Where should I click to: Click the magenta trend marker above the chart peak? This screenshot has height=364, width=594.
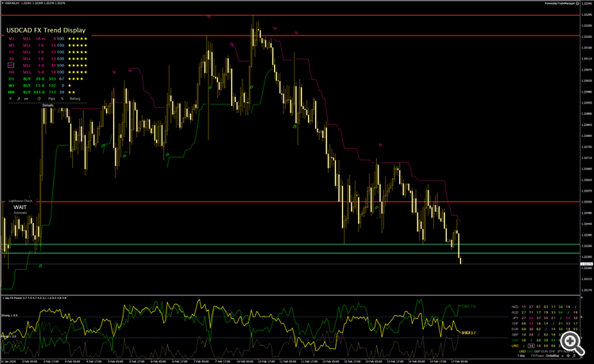pyautogui.click(x=209, y=17)
